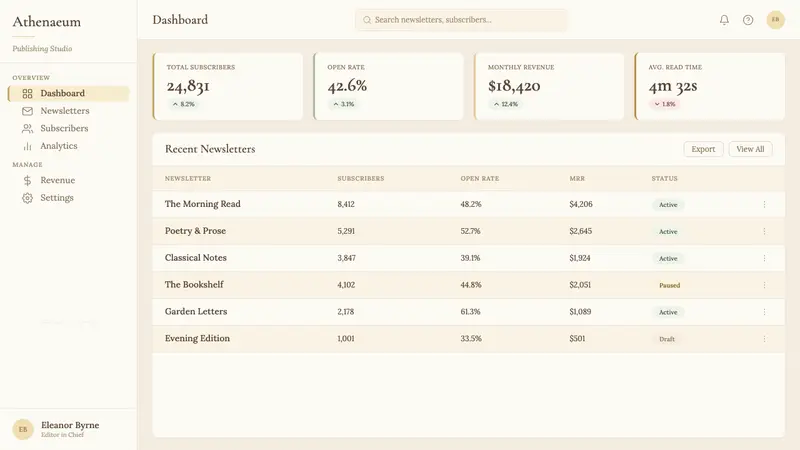Open Revenue section
The image size is (800, 450).
(x=69, y=180)
